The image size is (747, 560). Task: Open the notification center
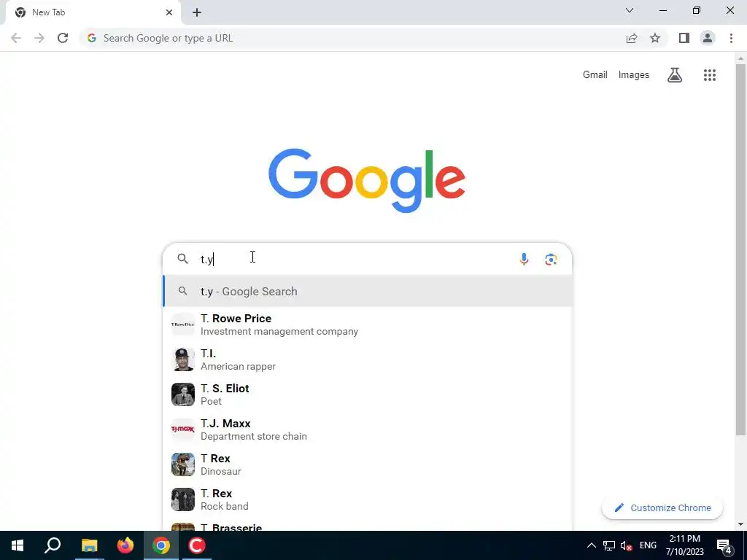(724, 545)
